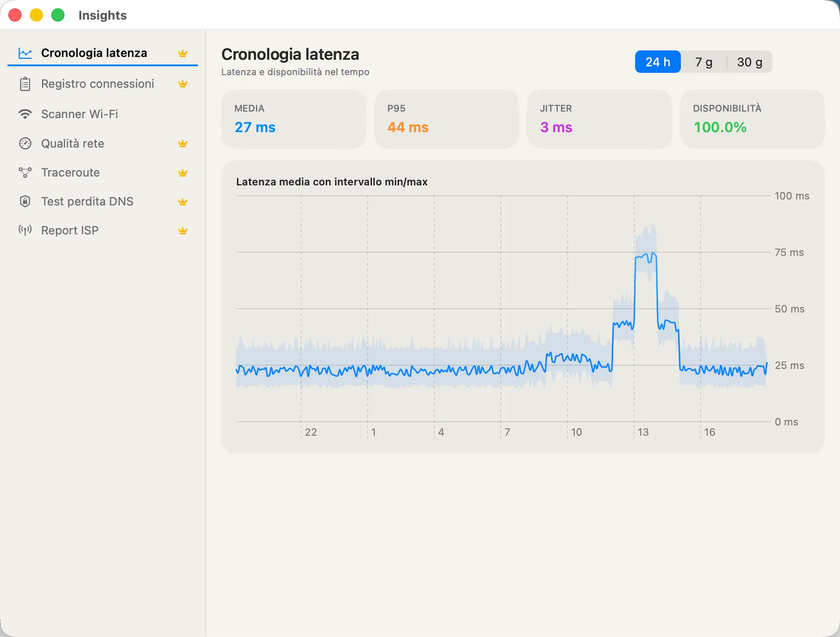This screenshot has height=637, width=840.
Task: Click the Insights window title
Action: pos(103,15)
